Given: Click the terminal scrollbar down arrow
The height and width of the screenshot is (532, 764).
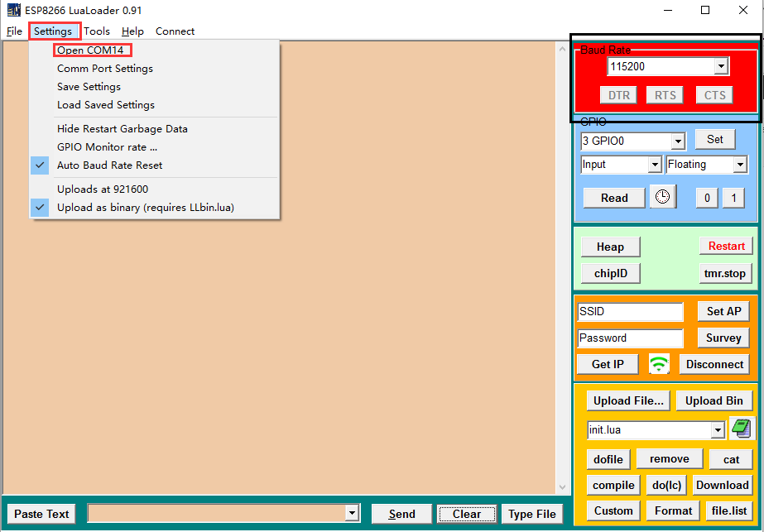Looking at the screenshot, I should click(562, 486).
